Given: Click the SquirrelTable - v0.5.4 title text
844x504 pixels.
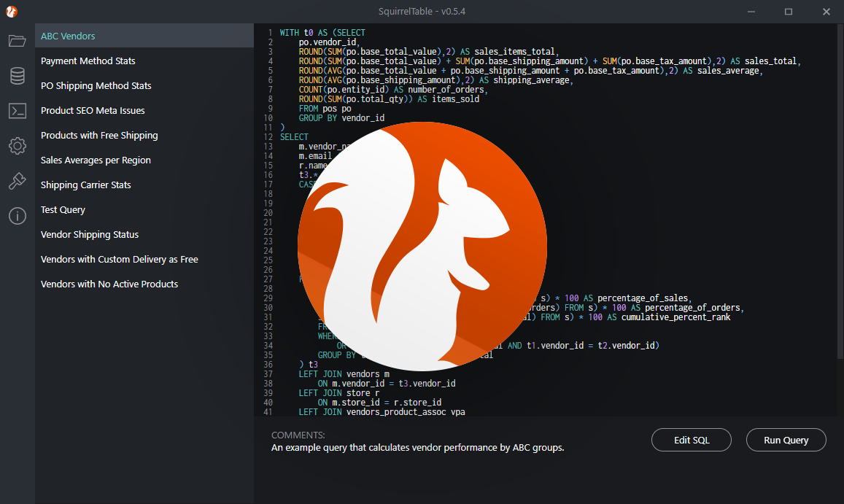Looking at the screenshot, I should pyautogui.click(x=422, y=12).
